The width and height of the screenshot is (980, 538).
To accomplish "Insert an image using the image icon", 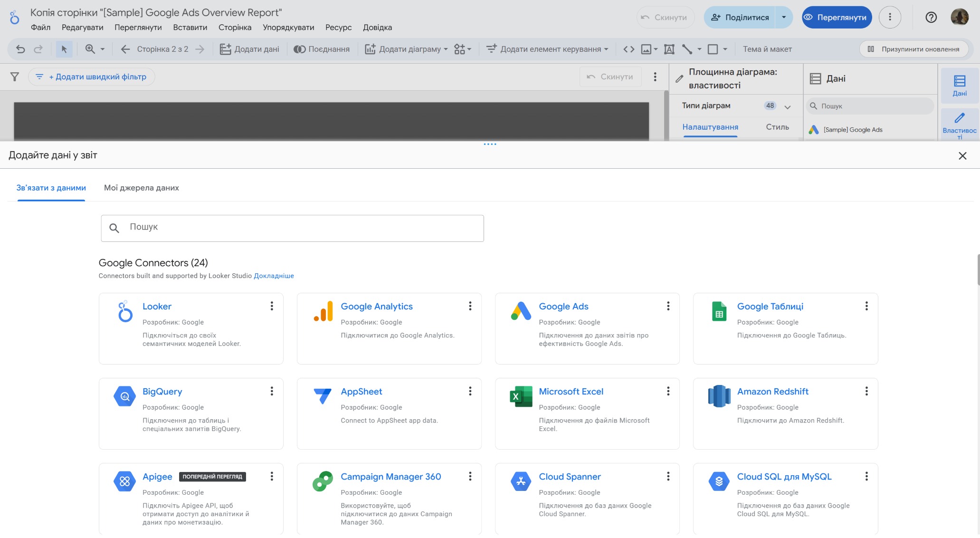I will 646,49.
